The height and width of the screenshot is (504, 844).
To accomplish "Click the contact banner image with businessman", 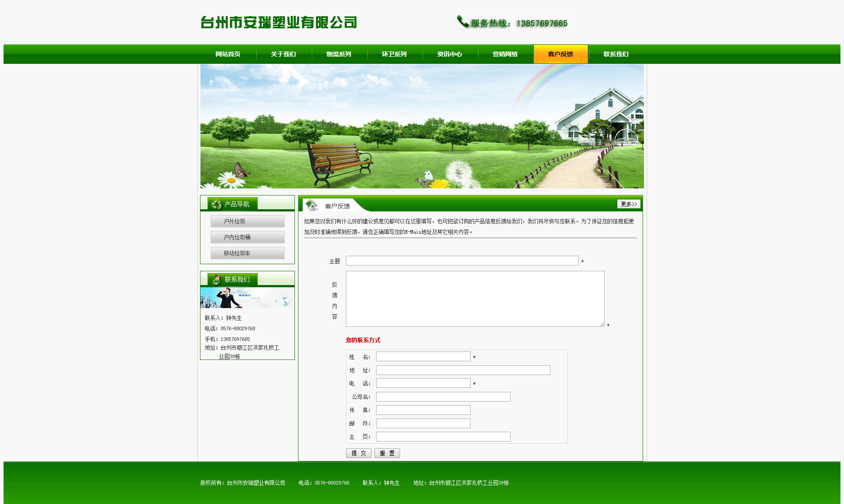I will click(x=247, y=298).
